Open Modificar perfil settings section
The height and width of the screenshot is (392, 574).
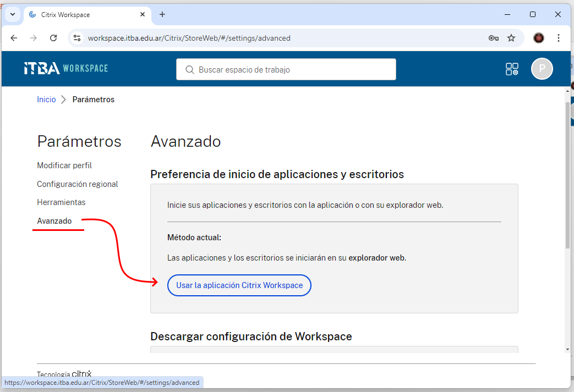(64, 165)
